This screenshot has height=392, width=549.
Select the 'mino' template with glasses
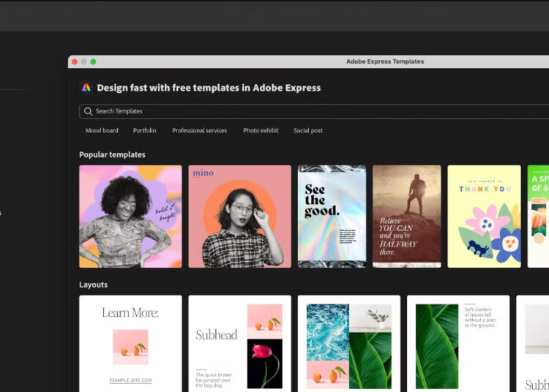pos(239,216)
